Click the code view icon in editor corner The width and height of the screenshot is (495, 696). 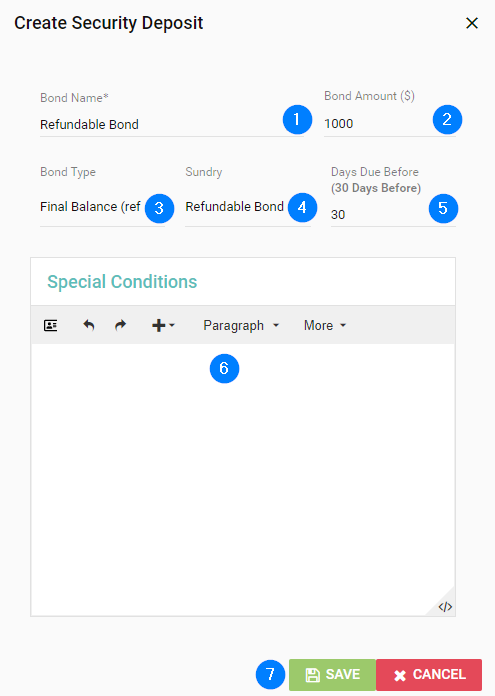pyautogui.click(x=445, y=606)
